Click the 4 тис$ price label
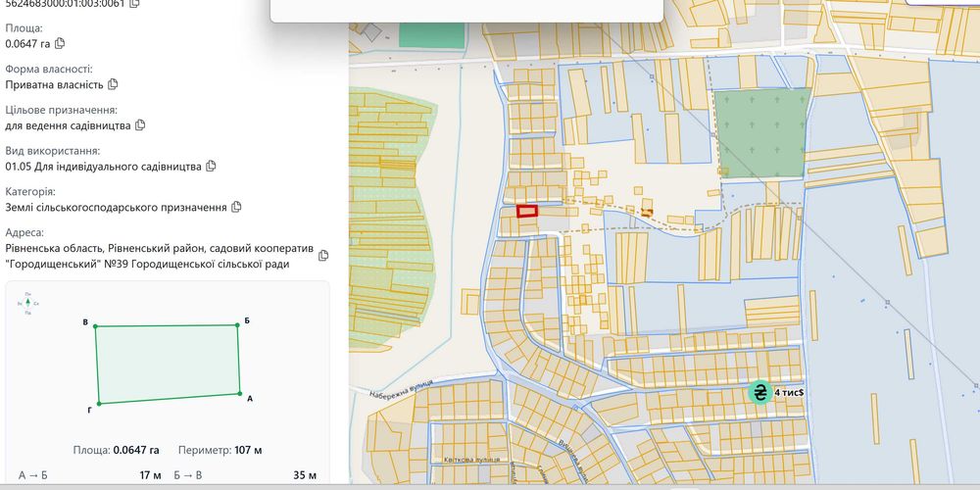Viewport: 980px width, 490px height. (789, 393)
